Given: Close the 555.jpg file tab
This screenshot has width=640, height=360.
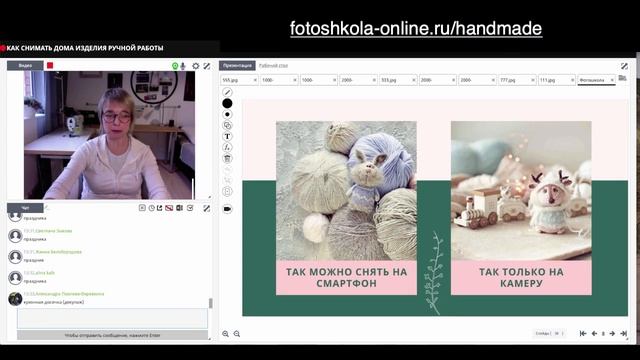Looking at the screenshot, I should [x=255, y=80].
